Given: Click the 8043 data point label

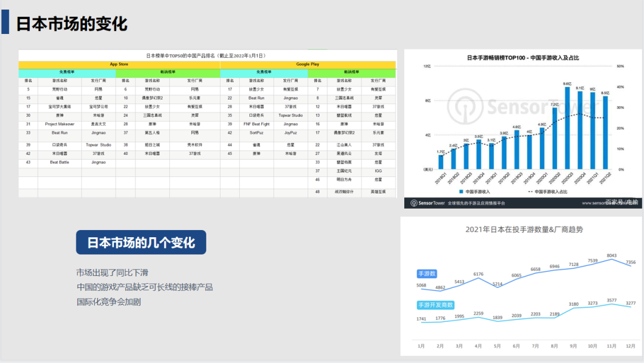Looking at the screenshot, I should [612, 256].
